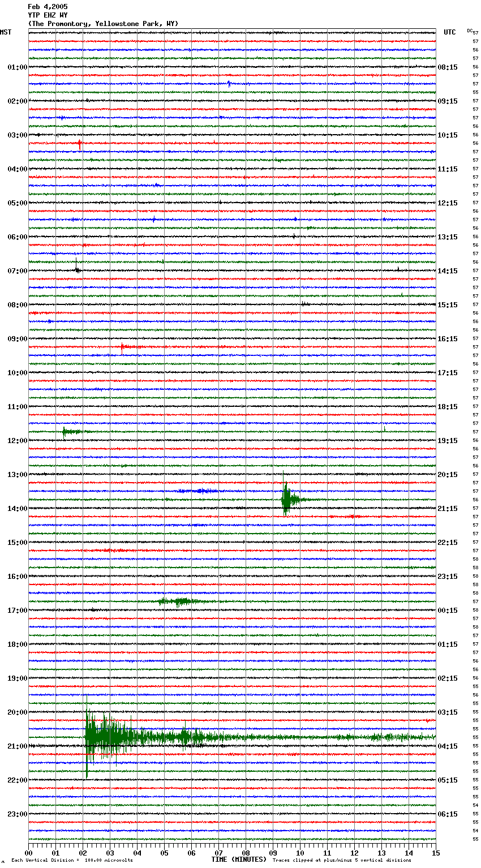Click the 16:15 UTC time label

click(448, 339)
